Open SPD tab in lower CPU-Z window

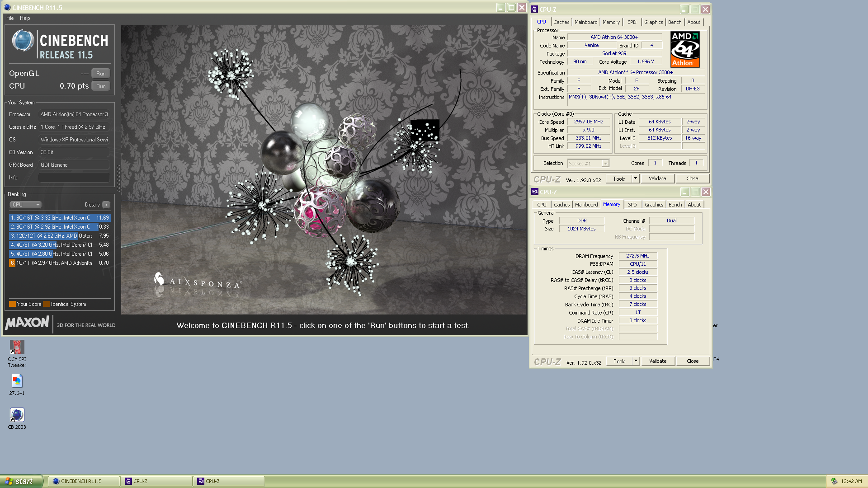coord(632,205)
